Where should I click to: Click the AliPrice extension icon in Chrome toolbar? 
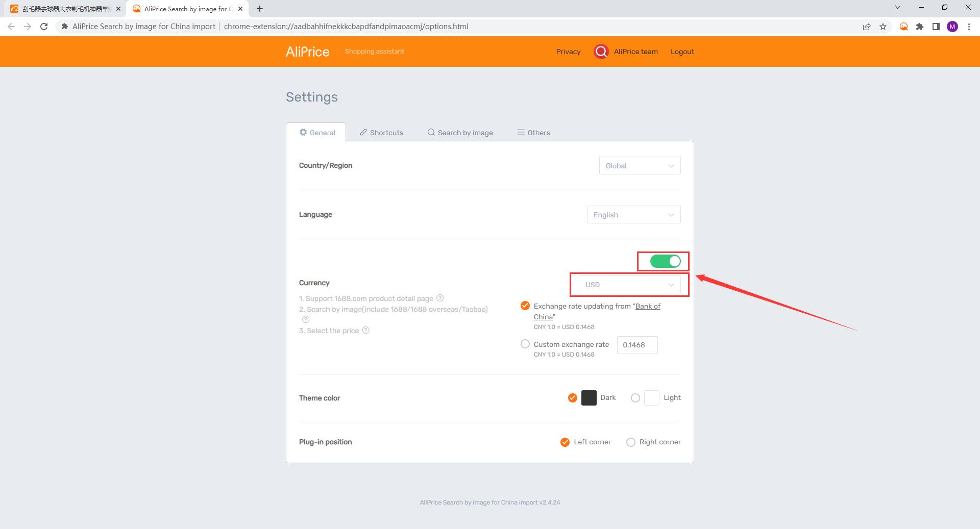(x=903, y=27)
